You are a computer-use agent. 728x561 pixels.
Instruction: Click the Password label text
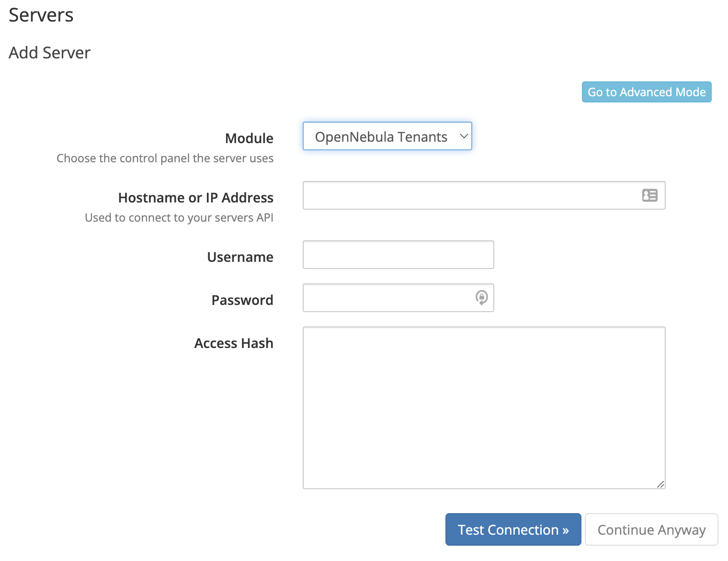tap(242, 300)
